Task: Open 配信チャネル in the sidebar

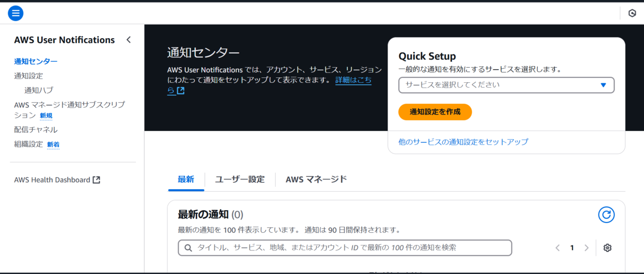Action: pos(35,129)
